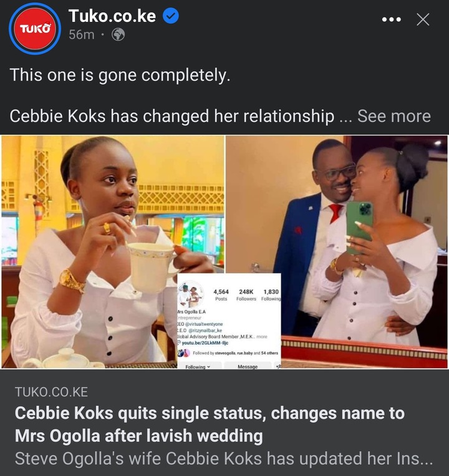Click the TUKO.CO.KE source label
The width and height of the screenshot is (449, 476).
coord(51,392)
